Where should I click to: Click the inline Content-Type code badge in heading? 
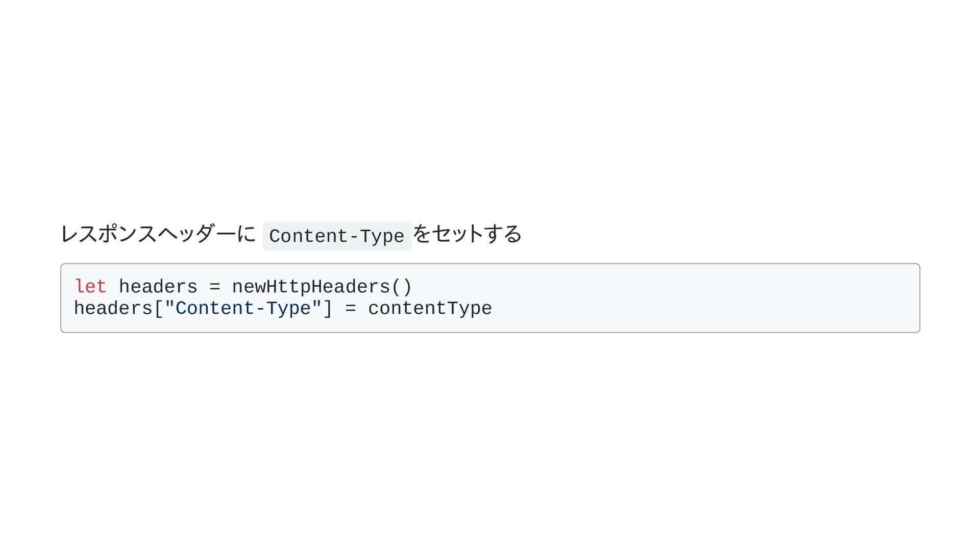click(x=337, y=236)
